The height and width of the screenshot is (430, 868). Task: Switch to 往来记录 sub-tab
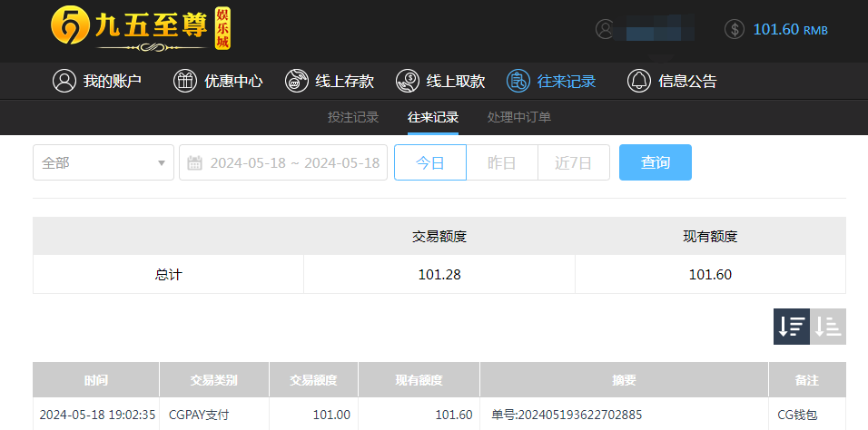coord(433,117)
